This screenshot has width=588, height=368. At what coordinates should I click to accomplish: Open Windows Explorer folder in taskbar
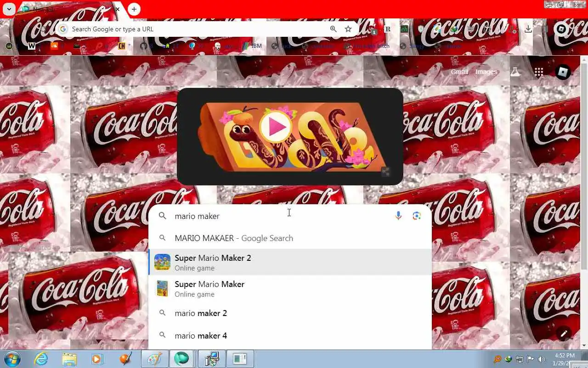tap(69, 359)
